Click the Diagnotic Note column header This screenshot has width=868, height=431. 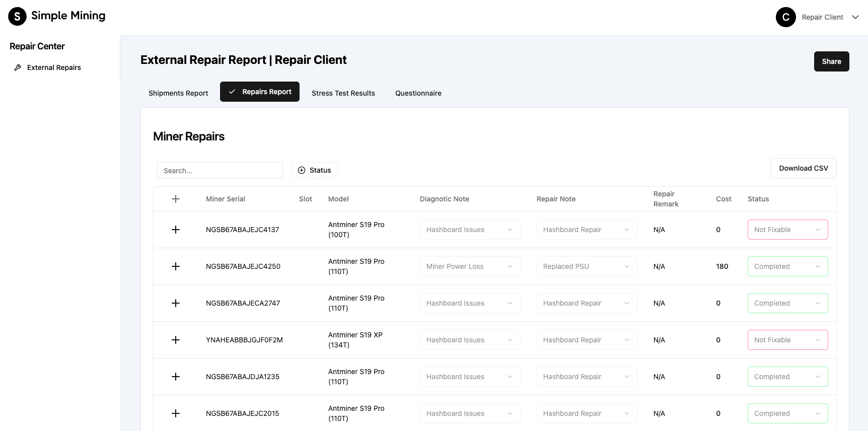tap(445, 199)
